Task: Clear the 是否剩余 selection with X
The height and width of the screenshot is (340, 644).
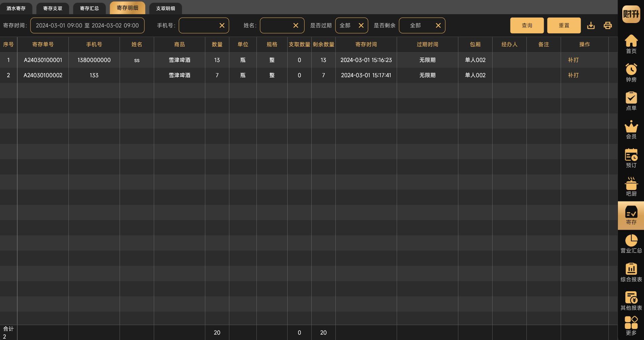Action: click(438, 25)
